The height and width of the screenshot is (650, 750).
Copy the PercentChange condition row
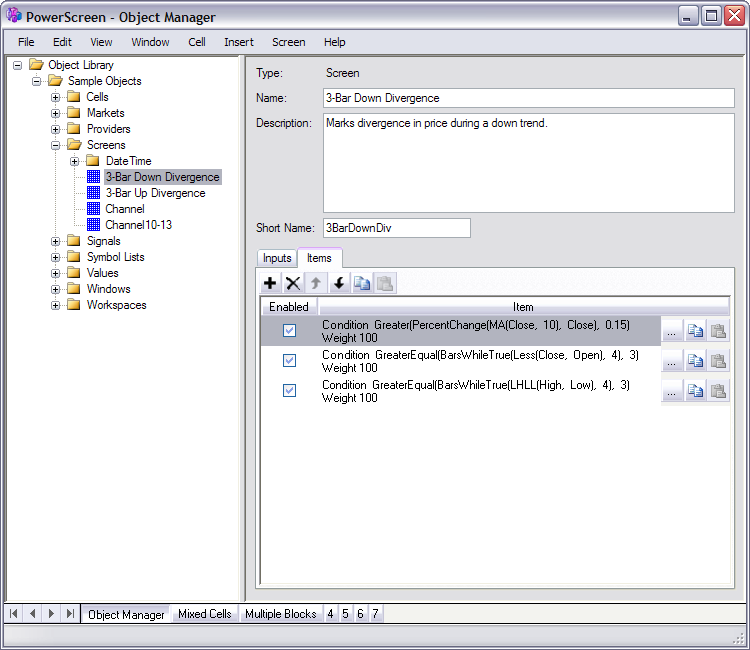[695, 332]
